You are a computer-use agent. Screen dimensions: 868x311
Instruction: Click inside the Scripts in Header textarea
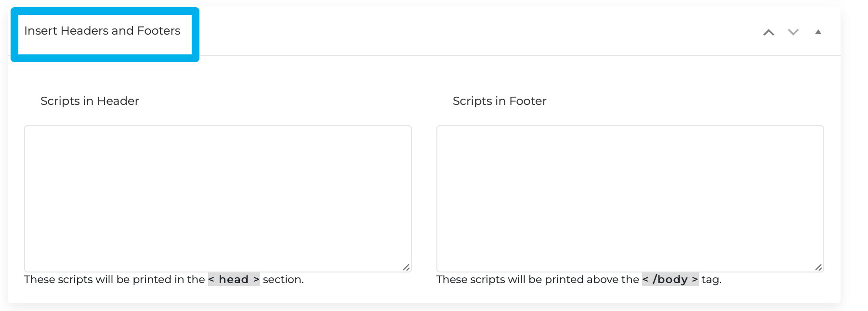click(x=217, y=197)
